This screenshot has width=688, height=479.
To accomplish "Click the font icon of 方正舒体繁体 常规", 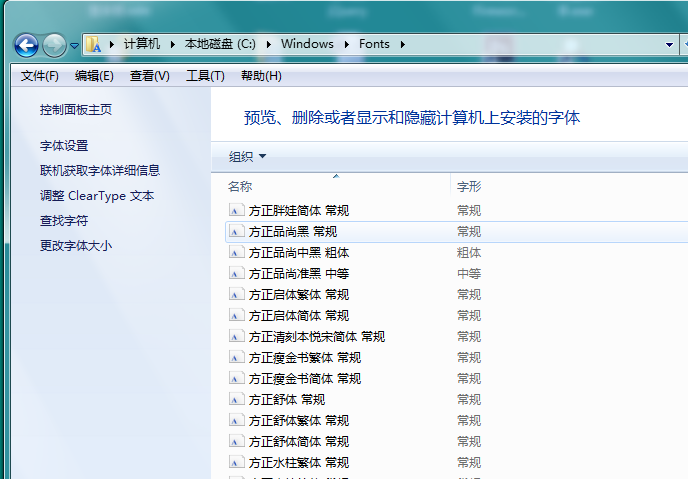I will (236, 421).
